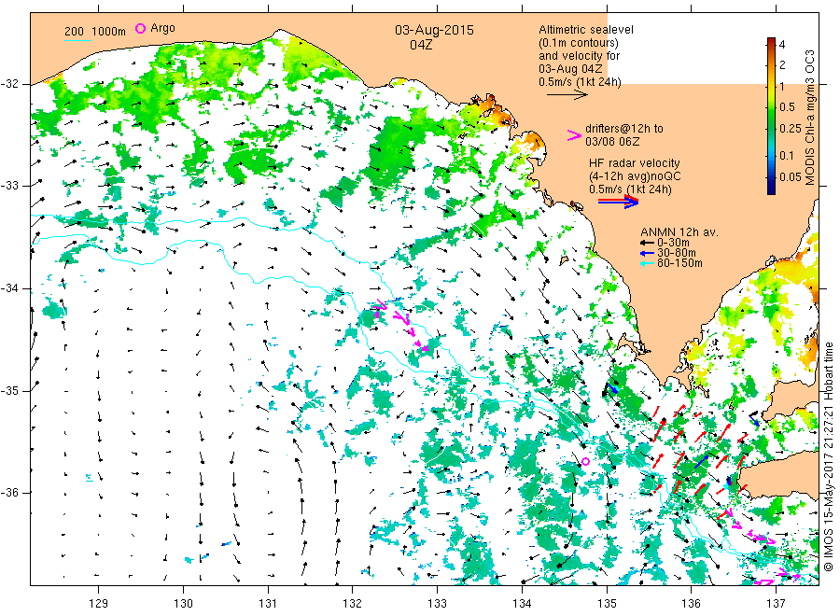The height and width of the screenshot is (616, 840).
Task: Click the 'HF radar velocity' label
Action: pos(635,162)
